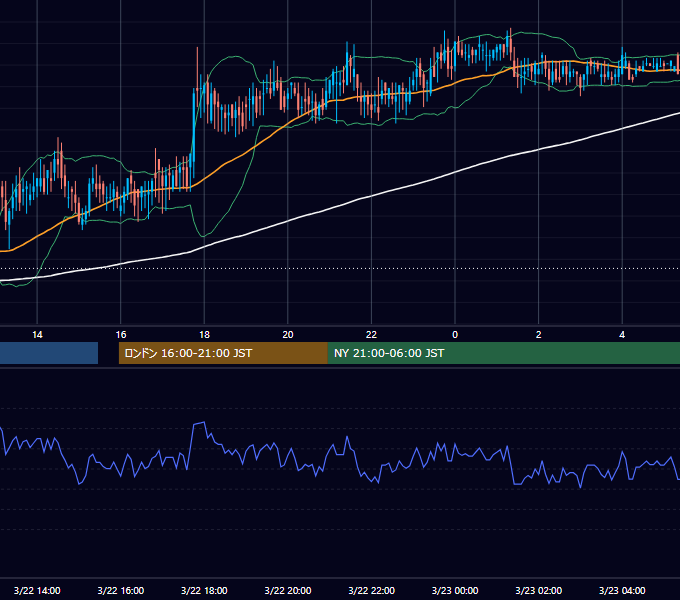Click the blue session bar left of ロンドン
The image size is (680, 600).
49,353
